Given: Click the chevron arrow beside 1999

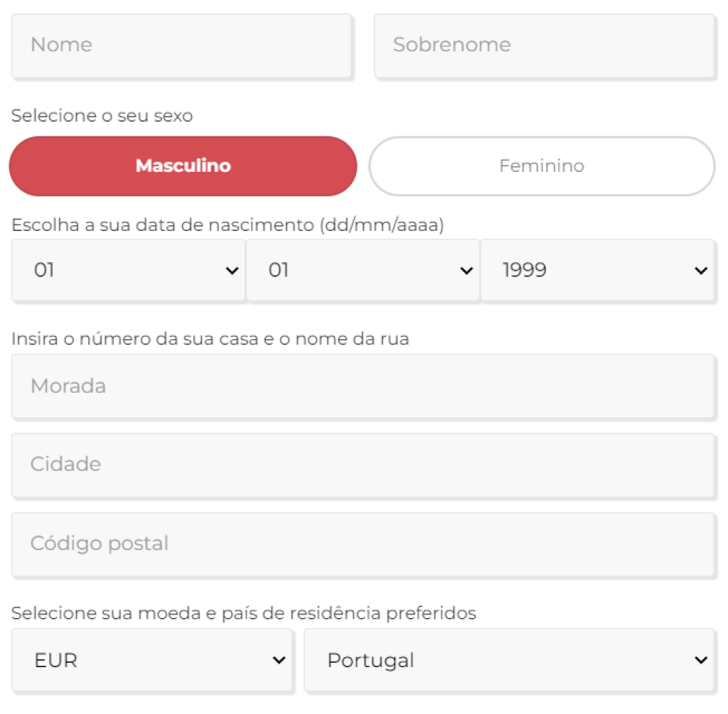Looking at the screenshot, I should (x=700, y=271).
